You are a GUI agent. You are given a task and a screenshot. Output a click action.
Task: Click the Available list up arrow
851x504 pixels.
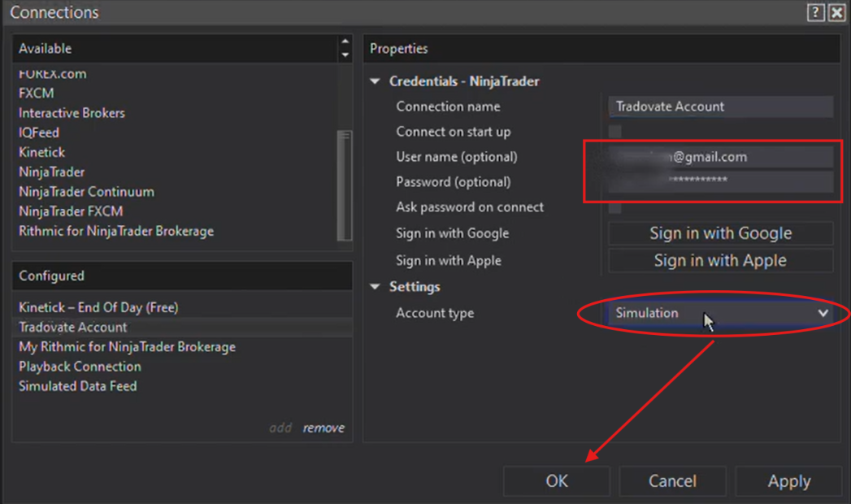tap(345, 41)
